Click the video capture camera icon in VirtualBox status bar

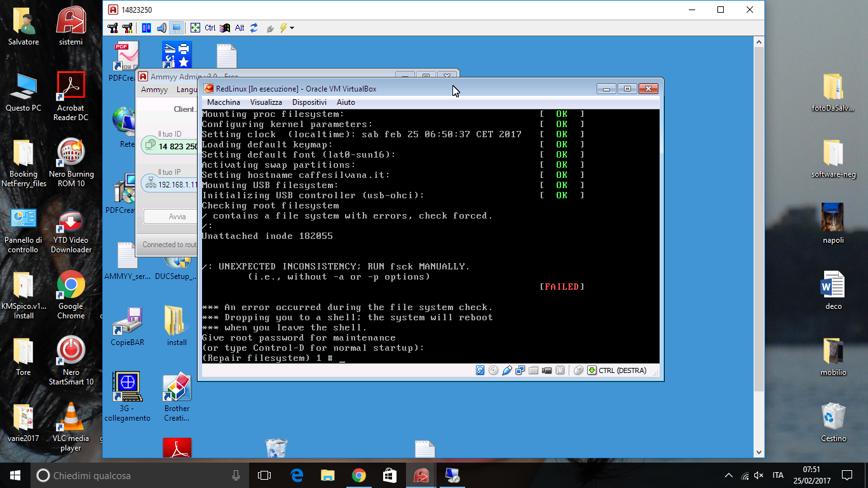tap(546, 370)
